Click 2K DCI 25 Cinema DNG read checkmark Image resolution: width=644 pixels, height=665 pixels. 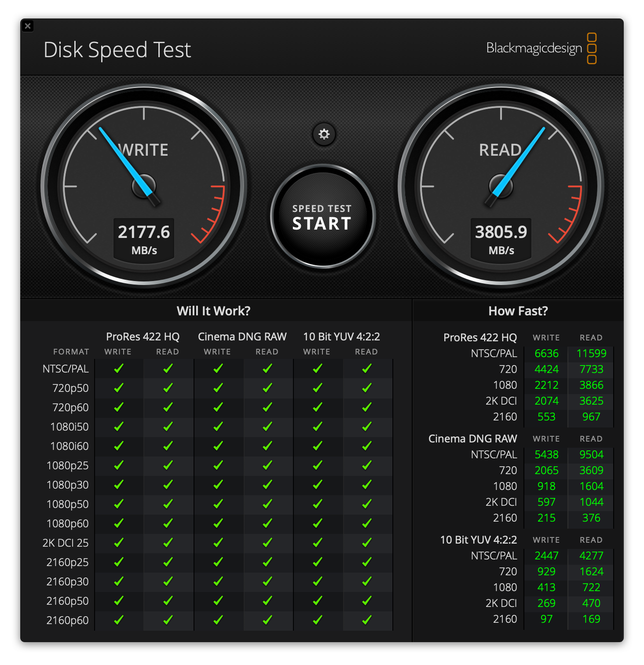[x=267, y=543]
